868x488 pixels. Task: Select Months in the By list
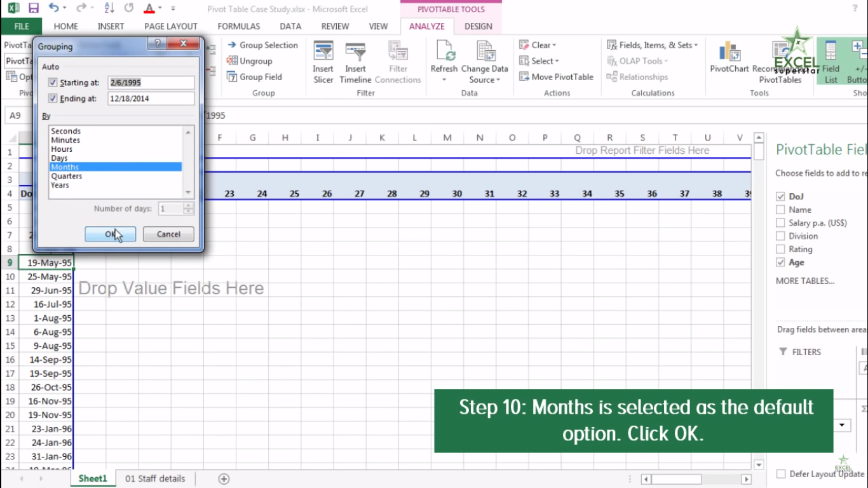(116, 167)
